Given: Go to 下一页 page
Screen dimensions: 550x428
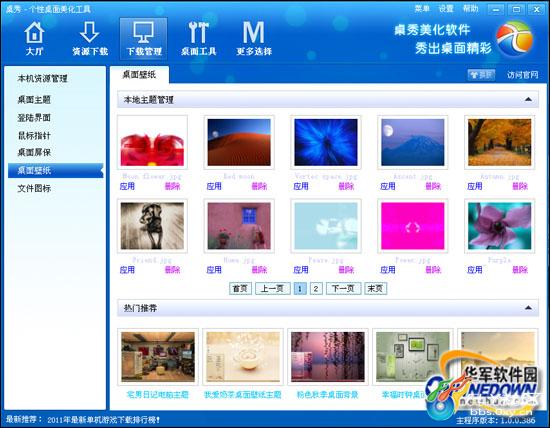Looking at the screenshot, I should (x=343, y=288).
